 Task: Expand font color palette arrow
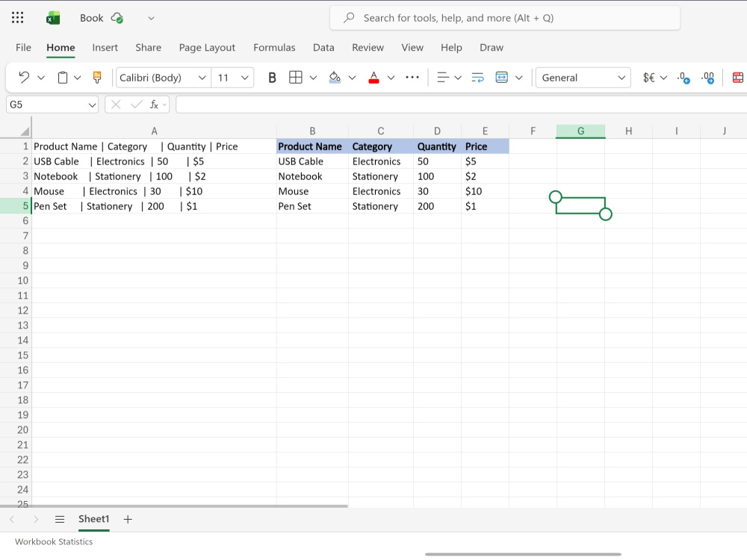point(391,78)
